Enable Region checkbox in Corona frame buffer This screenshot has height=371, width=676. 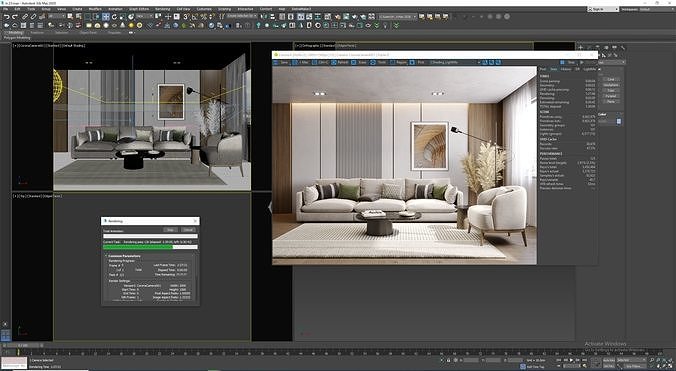[x=393, y=62]
